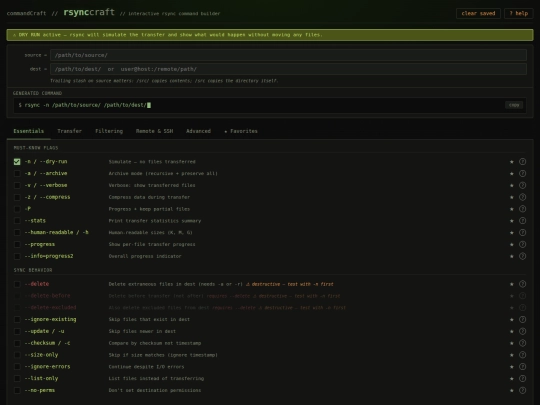Star the --human-readable flag as favorite

pos(511,232)
